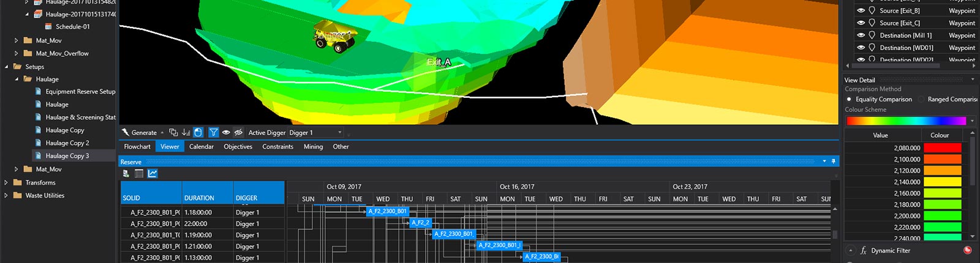Open the Active Digger dropdown
This screenshot has width=980, height=263.
340,132
